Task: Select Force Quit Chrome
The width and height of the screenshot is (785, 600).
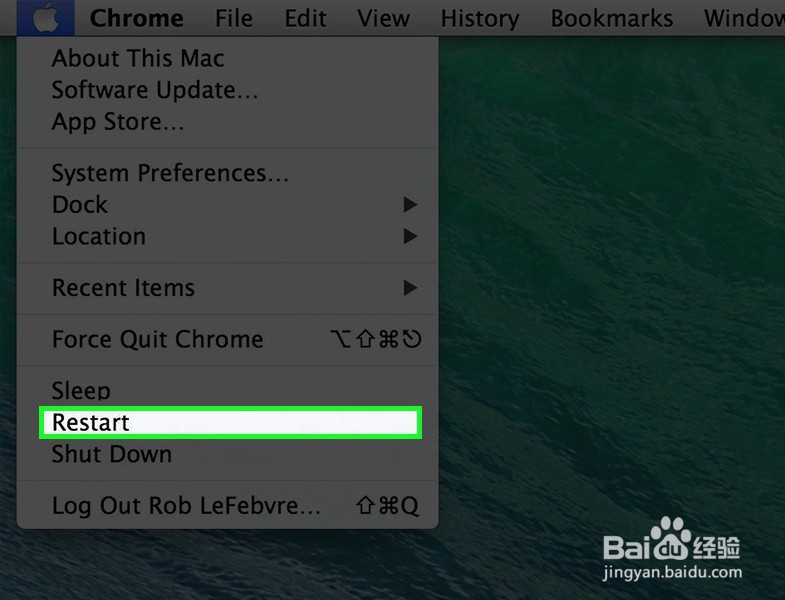Action: 228,339
